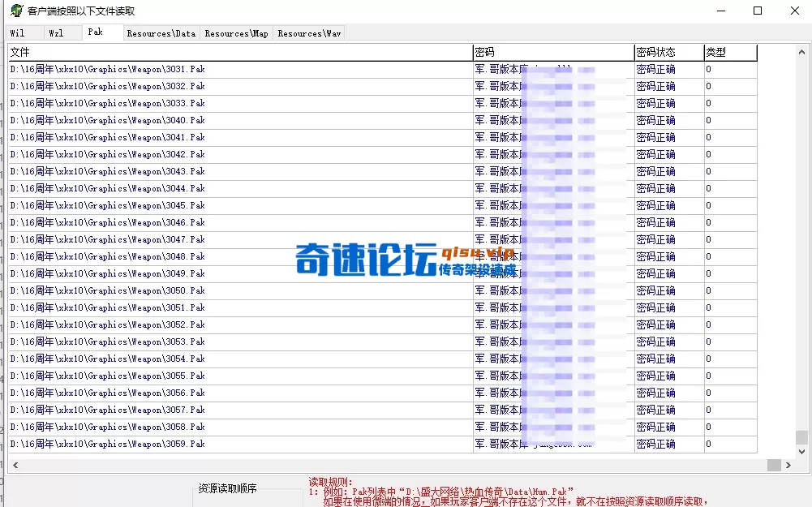The image size is (812, 507).
Task: Switch to the Wil tab
Action: (x=18, y=32)
